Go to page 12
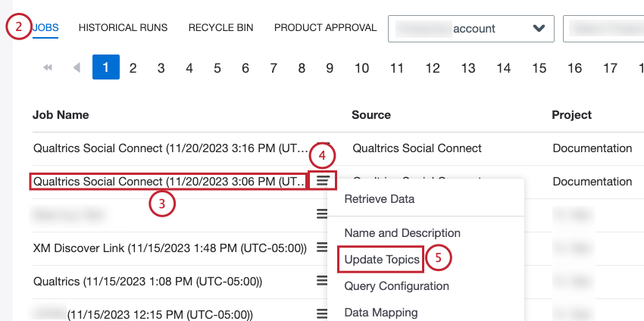This screenshot has width=644, height=321. [433, 67]
